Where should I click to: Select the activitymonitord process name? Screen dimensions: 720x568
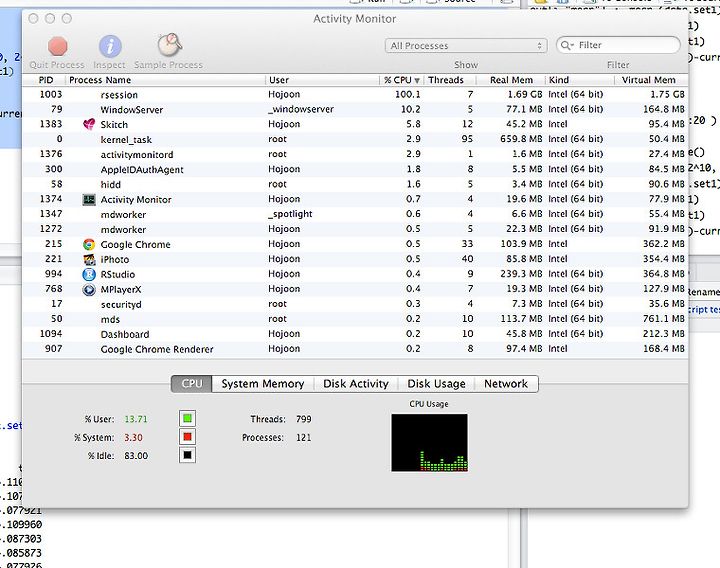(137, 155)
